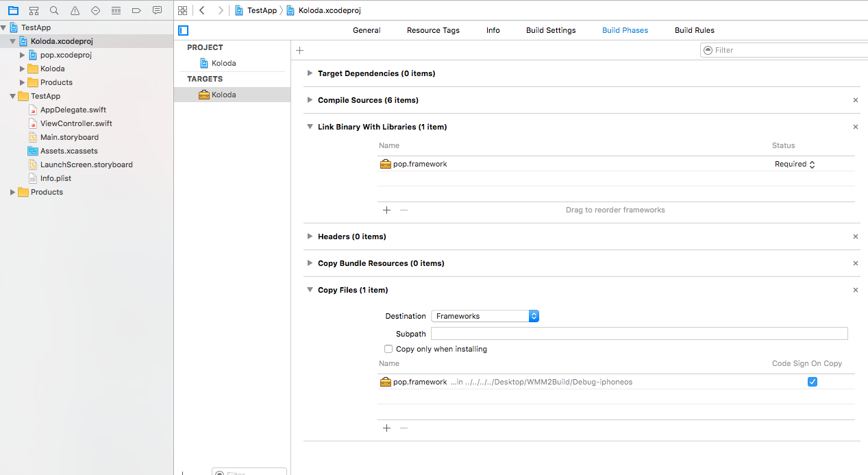This screenshot has height=475, width=868.
Task: Click the pop.framework icon in Link Binary list
Action: 386,164
